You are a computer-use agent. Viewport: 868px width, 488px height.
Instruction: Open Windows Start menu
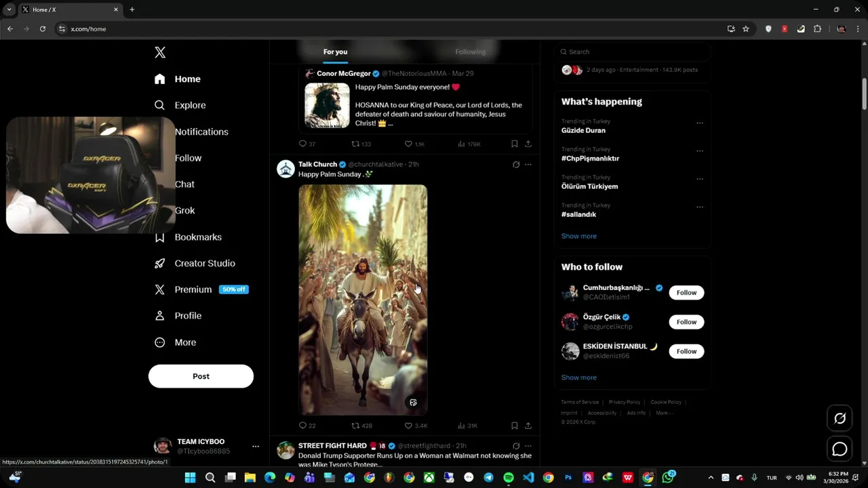coord(191,478)
